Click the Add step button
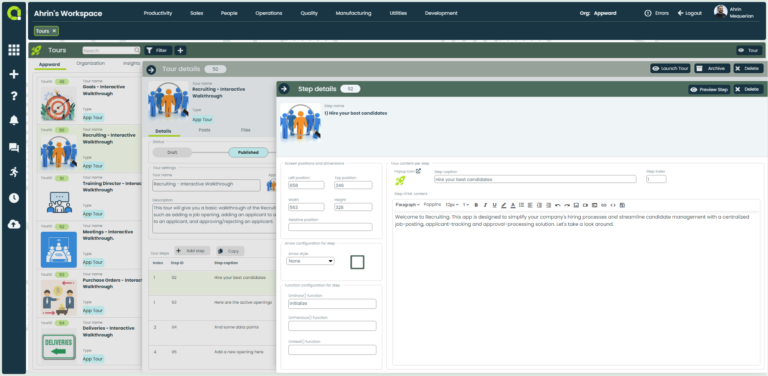 pos(192,251)
